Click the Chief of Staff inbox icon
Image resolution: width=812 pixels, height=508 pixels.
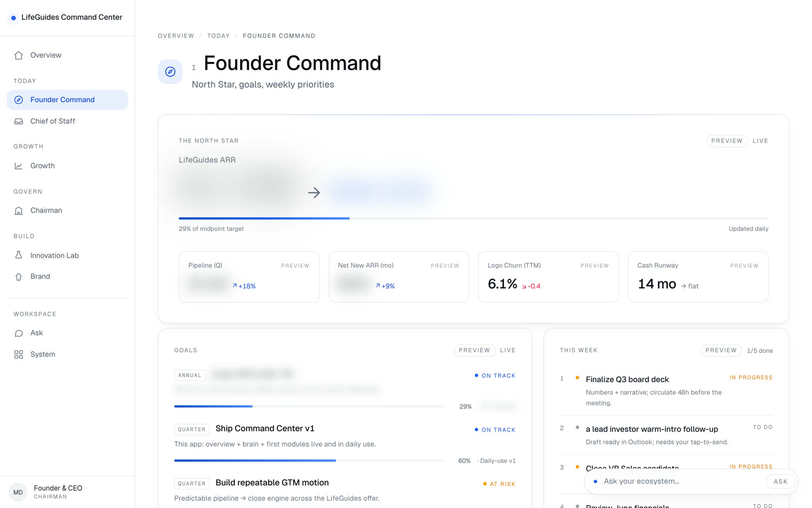pos(19,121)
